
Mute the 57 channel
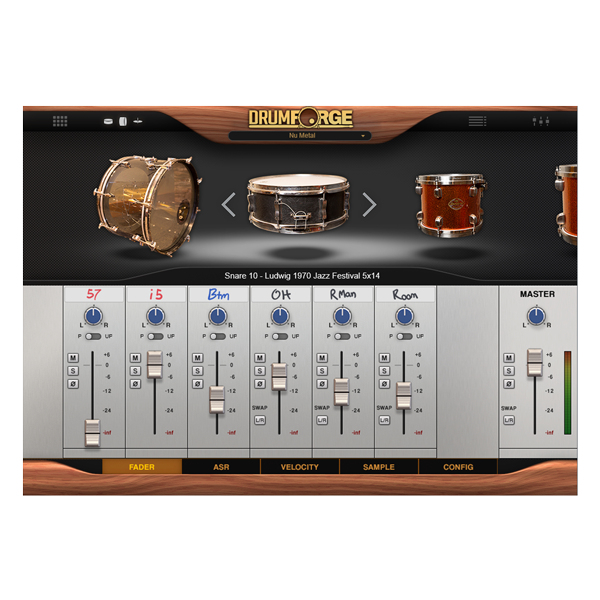pos(73,358)
